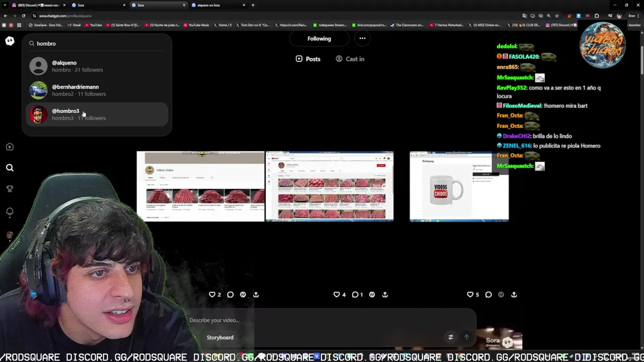Share the post with 2 likes
The image size is (644, 362).
click(256, 295)
